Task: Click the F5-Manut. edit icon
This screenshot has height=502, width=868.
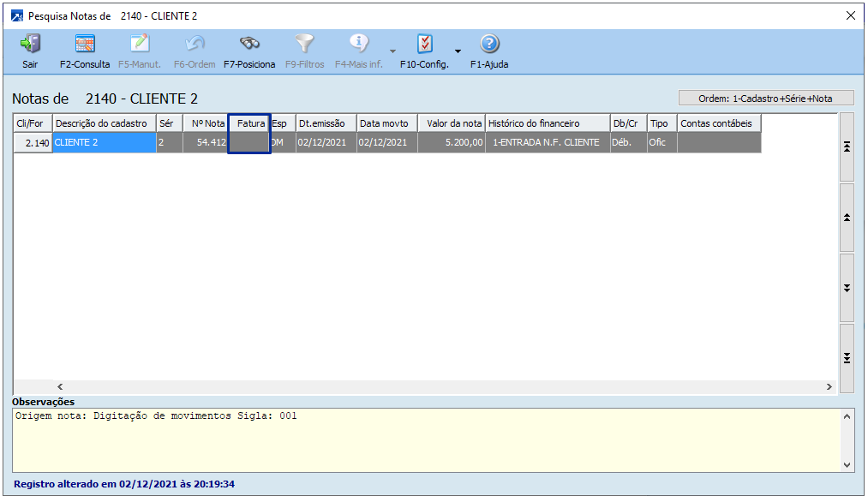Action: click(140, 45)
